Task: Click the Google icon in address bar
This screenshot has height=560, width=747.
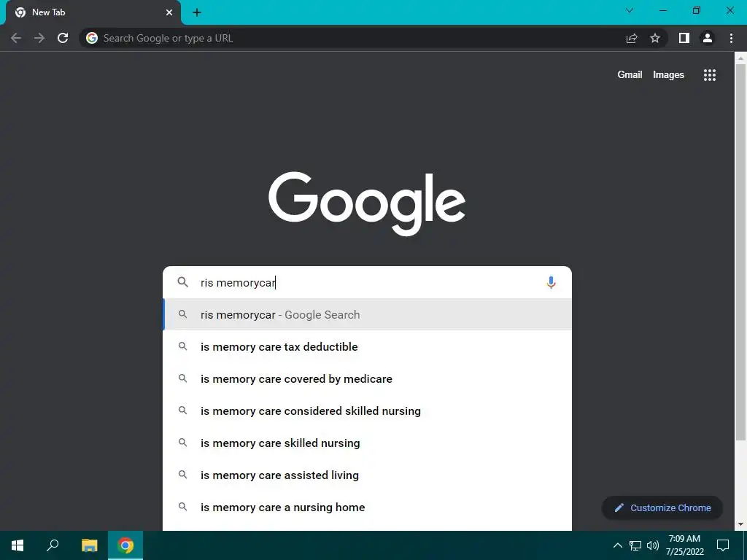Action: click(92, 38)
